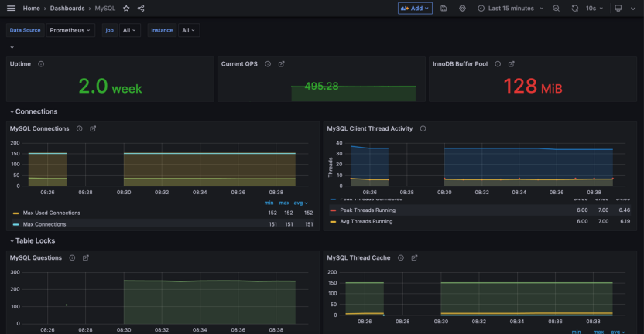Image resolution: width=644 pixels, height=334 pixels.
Task: Show Current QPS panel info icon
Action: pos(268,64)
